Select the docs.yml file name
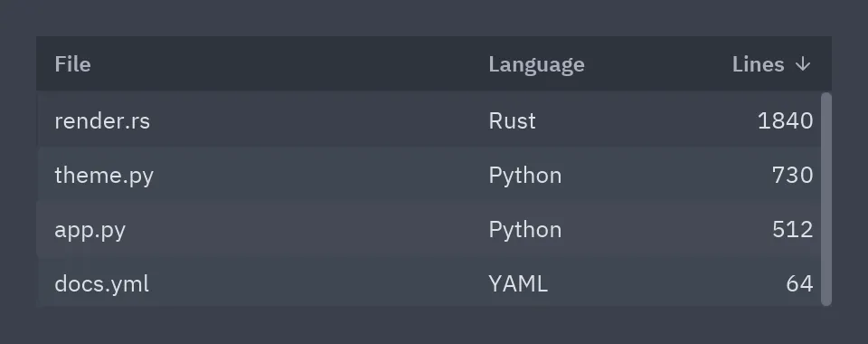 (x=102, y=283)
